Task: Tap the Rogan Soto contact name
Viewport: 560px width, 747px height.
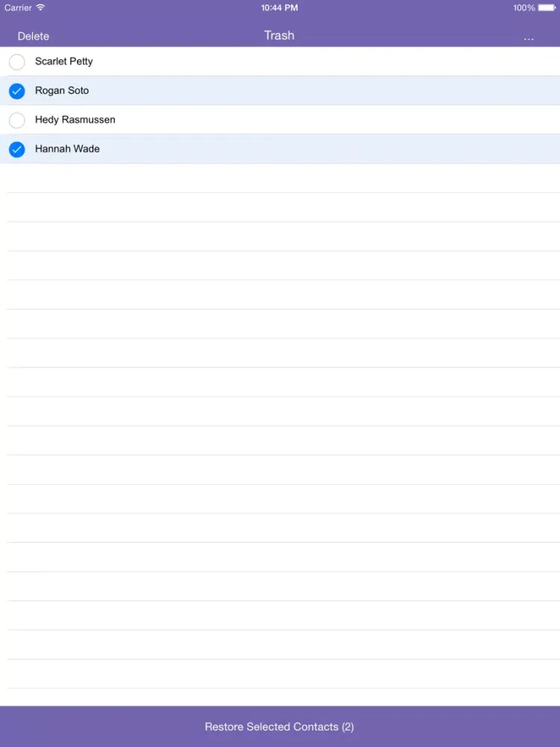Action: [x=62, y=90]
